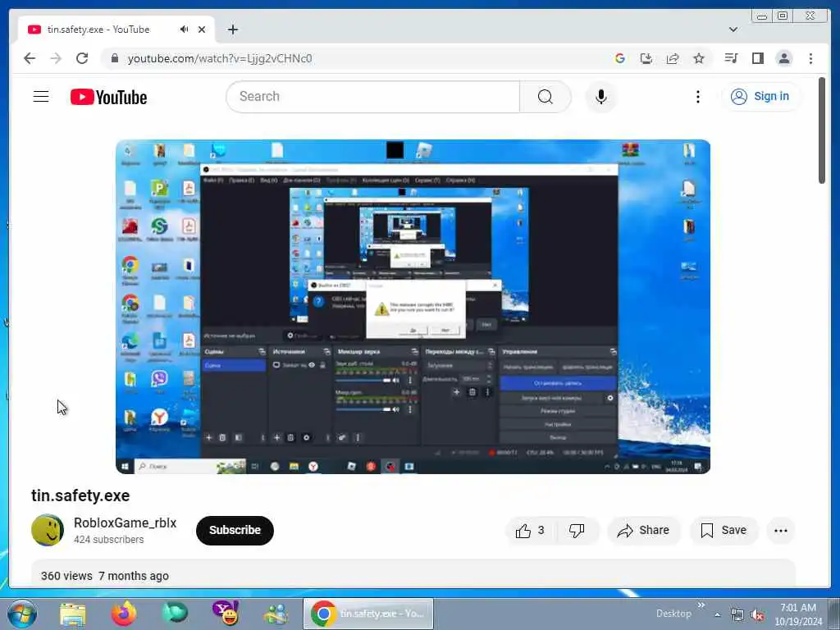840x630 pixels.
Task: Open YouTube settings three-dot menu
Action: click(697, 97)
